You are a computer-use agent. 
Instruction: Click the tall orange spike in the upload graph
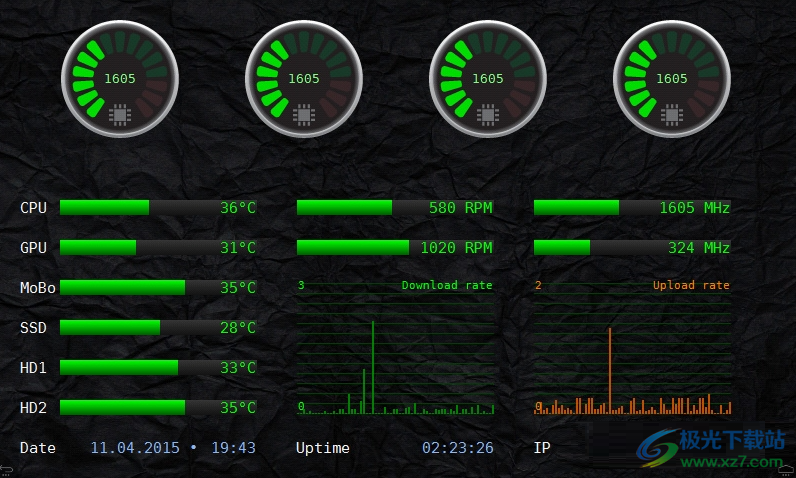[x=610, y=370]
